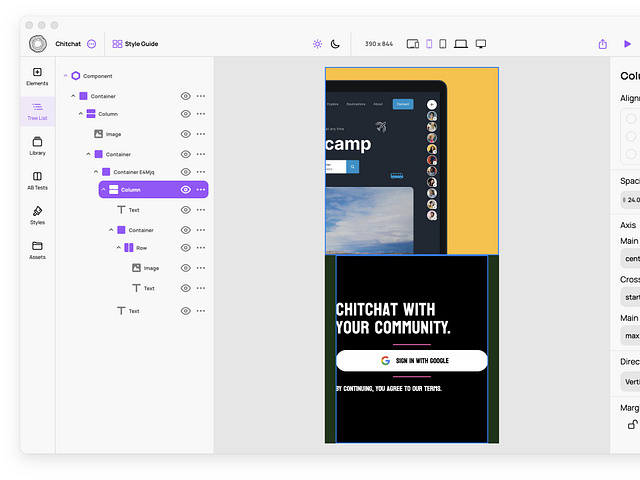
Task: Select the last Text tree item
Action: pyautogui.click(x=128, y=311)
